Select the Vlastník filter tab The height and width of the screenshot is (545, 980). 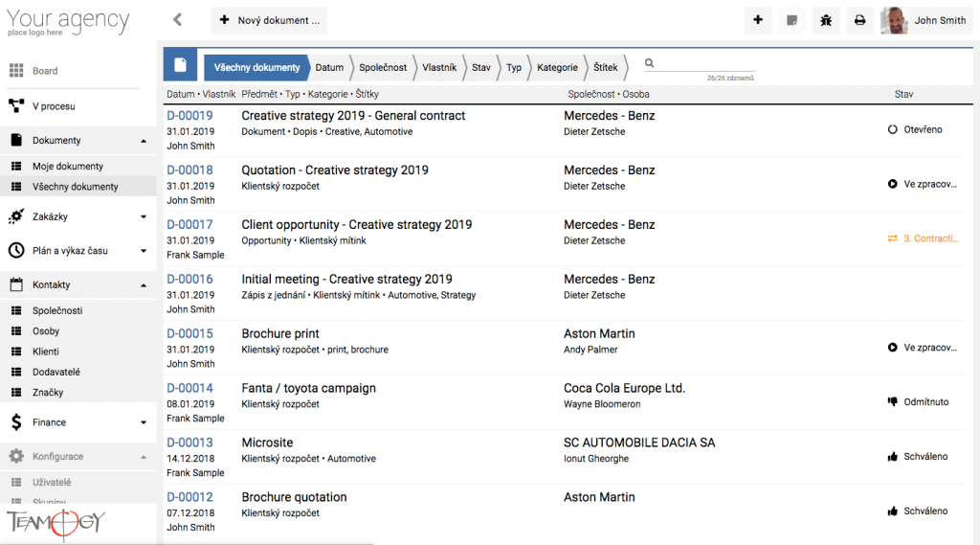pos(439,68)
